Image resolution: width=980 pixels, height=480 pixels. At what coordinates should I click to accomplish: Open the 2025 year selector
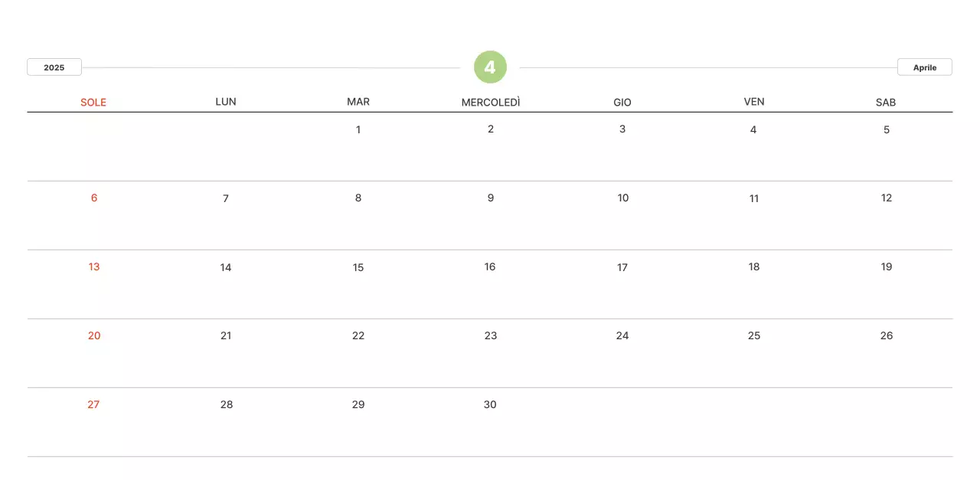point(54,67)
